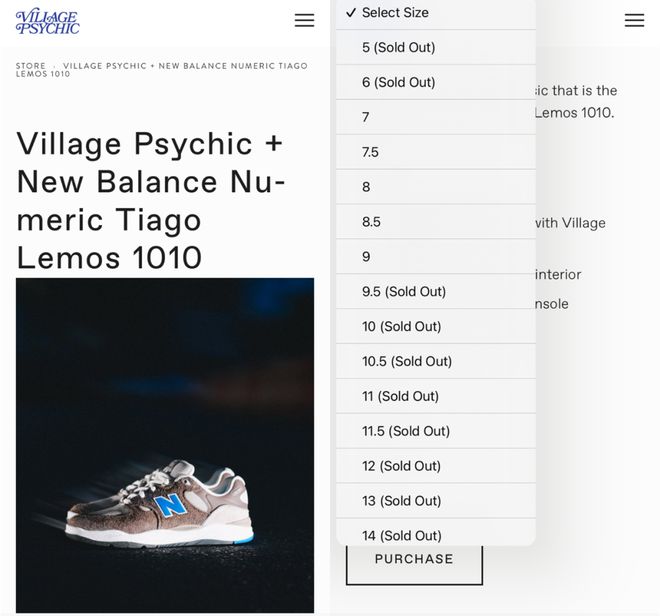Image resolution: width=660 pixels, height=616 pixels.
Task: Open the Tiago Lemos 1010 breadcrumb link
Action: coord(162,69)
